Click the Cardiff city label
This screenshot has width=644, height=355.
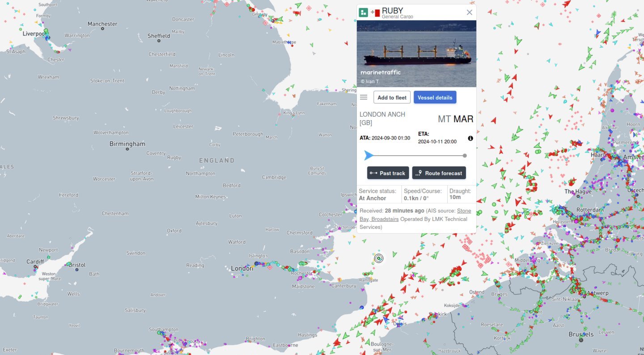pos(35,262)
